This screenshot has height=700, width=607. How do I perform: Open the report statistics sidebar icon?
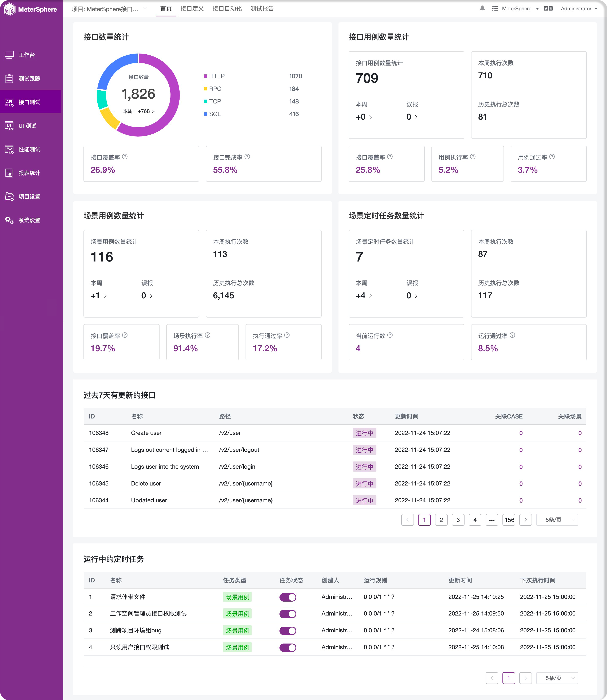pos(9,173)
